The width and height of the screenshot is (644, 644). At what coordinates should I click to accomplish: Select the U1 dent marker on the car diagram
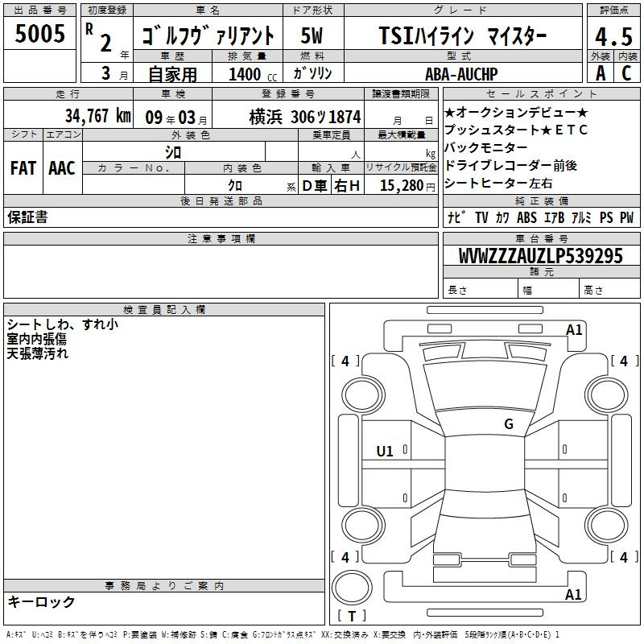point(385,452)
